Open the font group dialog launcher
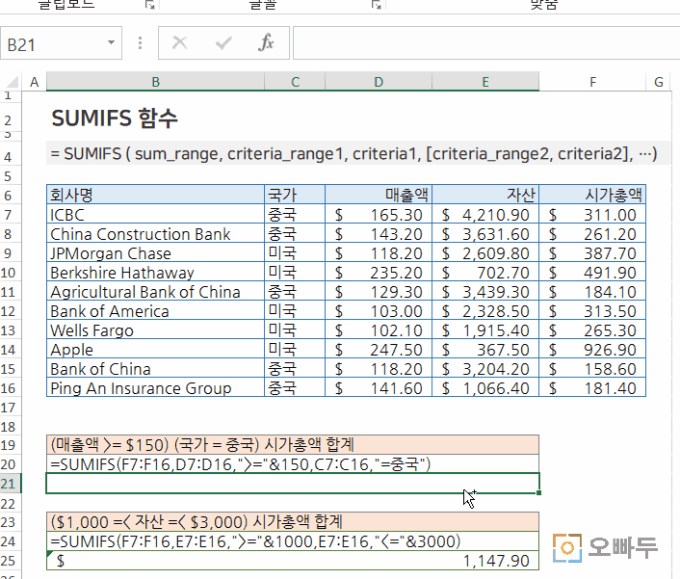Viewport: 680px width, 579px height. tap(376, 5)
